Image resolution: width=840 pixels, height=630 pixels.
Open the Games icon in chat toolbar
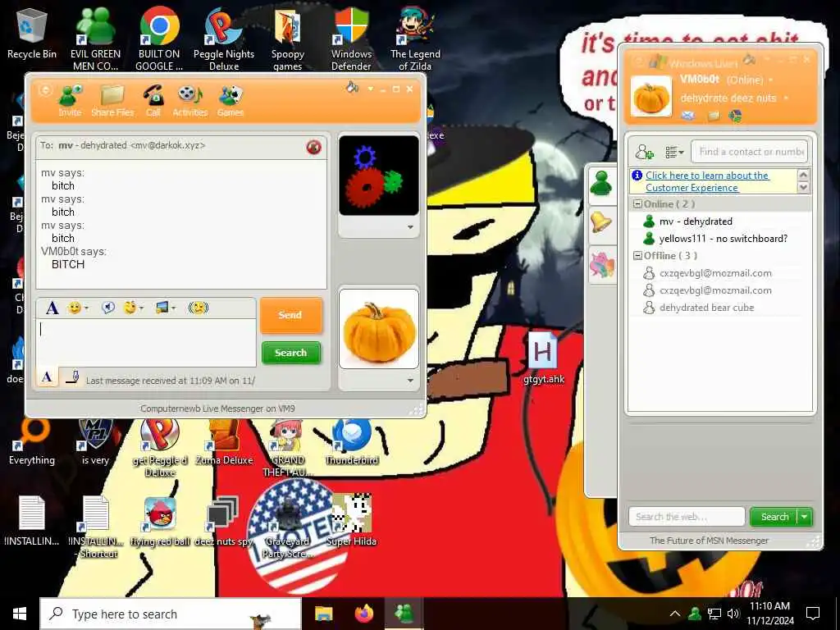point(231,100)
